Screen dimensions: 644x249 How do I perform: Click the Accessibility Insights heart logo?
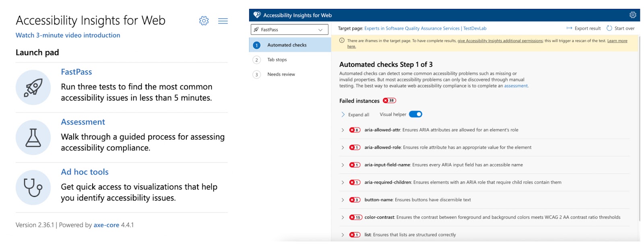click(257, 15)
